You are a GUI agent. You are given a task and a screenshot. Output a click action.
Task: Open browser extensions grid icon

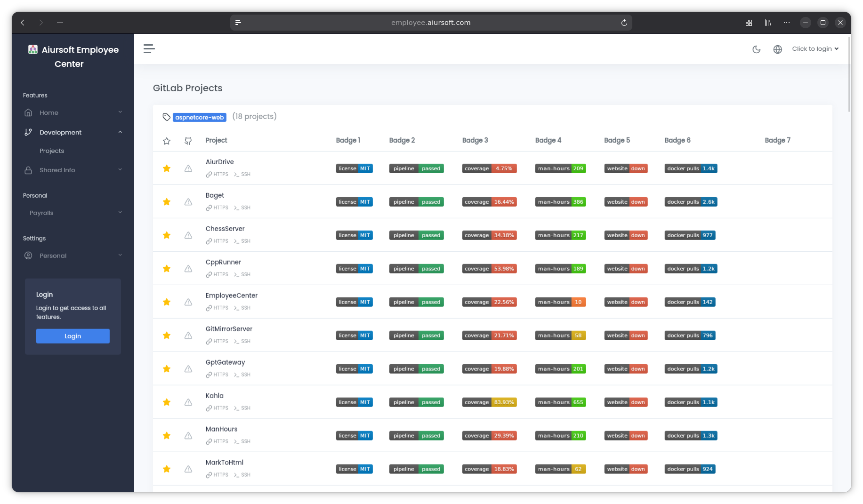pos(749,23)
